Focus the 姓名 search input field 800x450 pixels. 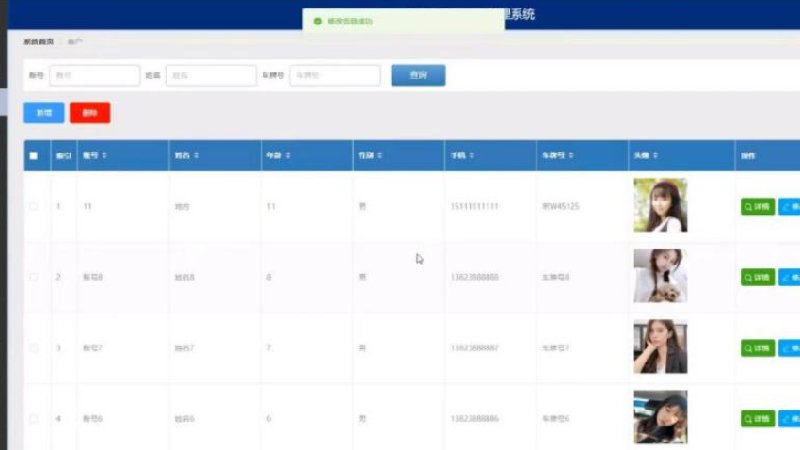[211, 75]
